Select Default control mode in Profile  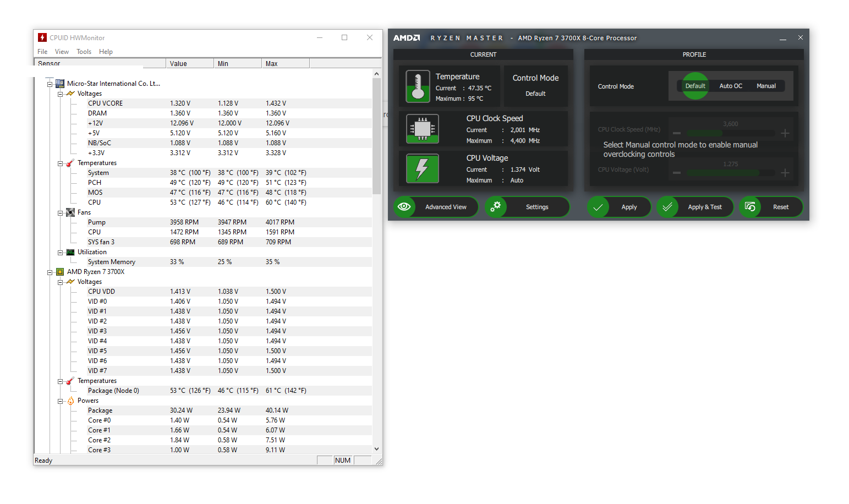(x=695, y=86)
